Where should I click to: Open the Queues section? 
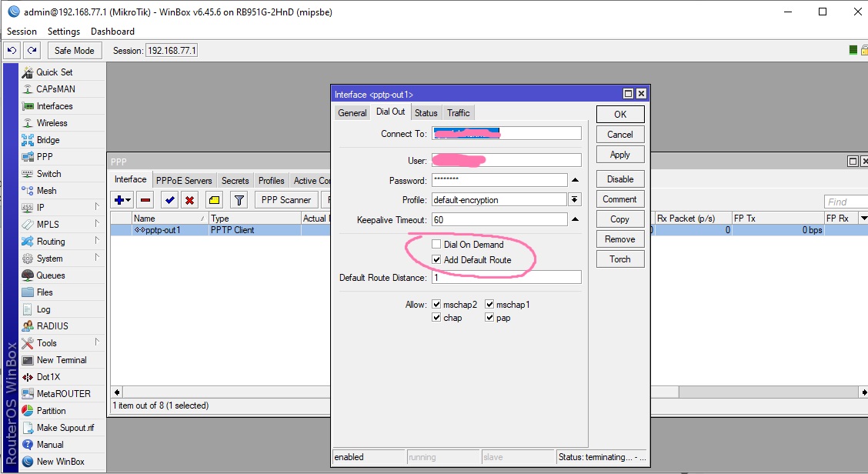50,275
